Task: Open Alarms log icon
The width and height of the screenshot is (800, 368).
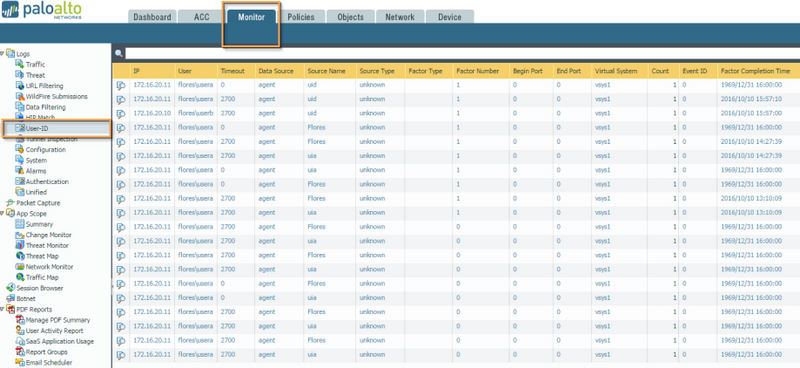Action: click(19, 171)
